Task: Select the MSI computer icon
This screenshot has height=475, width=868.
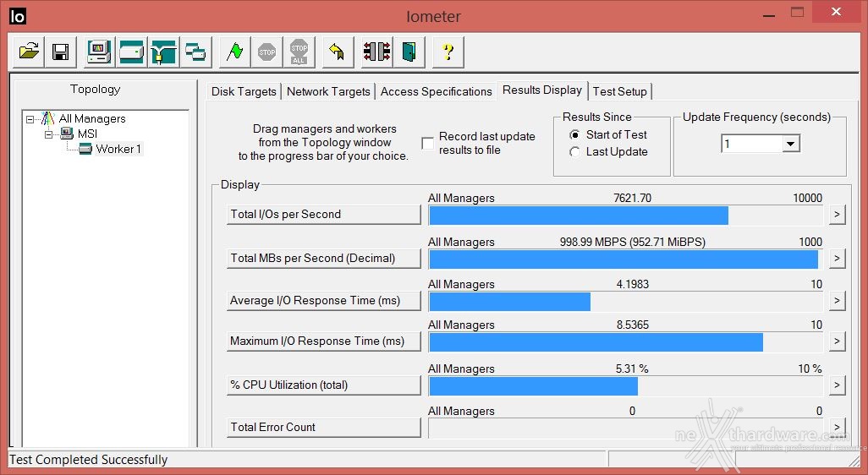Action: (67, 134)
